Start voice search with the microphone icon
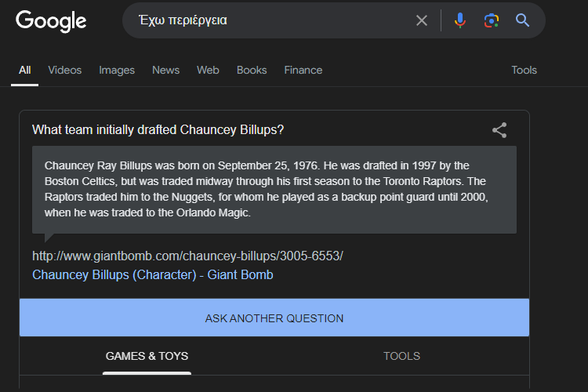Screen dimensions: 588x392 459,20
